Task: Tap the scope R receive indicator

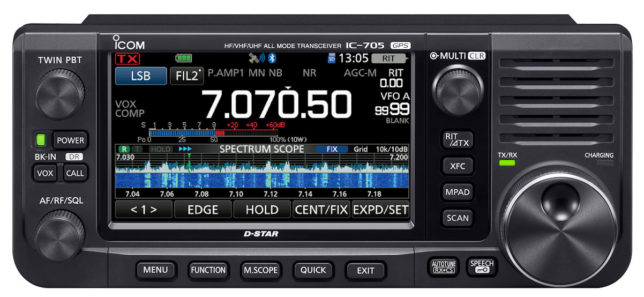Action: [124, 149]
